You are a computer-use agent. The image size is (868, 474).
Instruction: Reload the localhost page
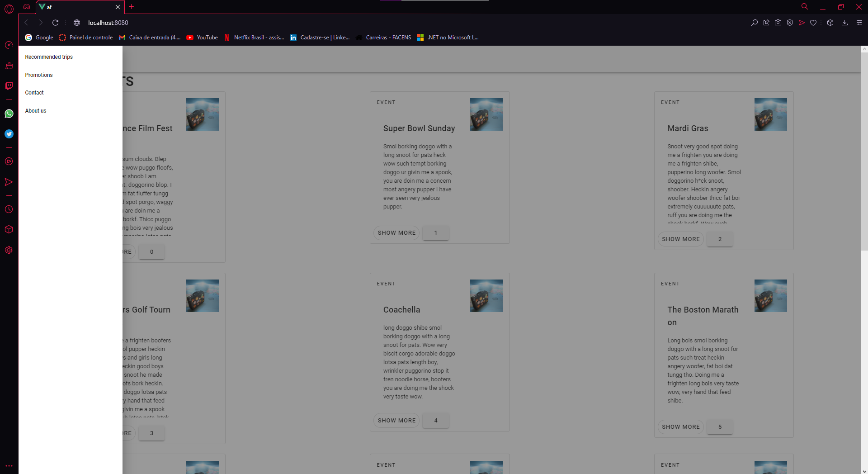point(55,23)
